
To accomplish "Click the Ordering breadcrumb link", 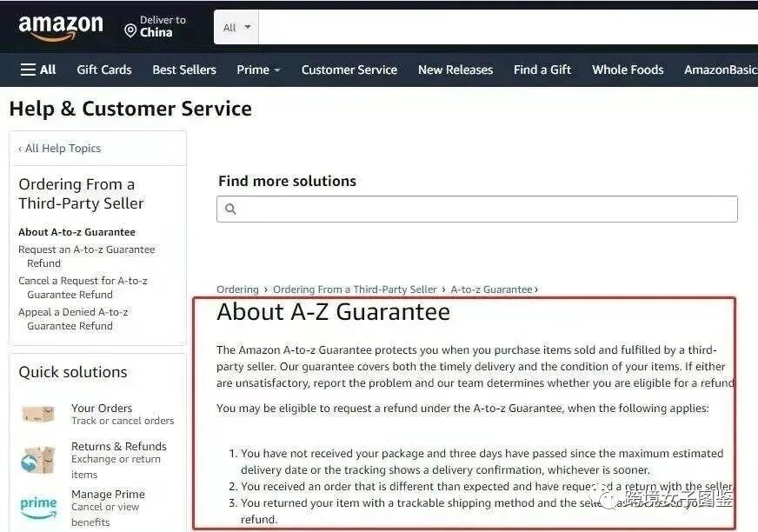I will point(237,289).
